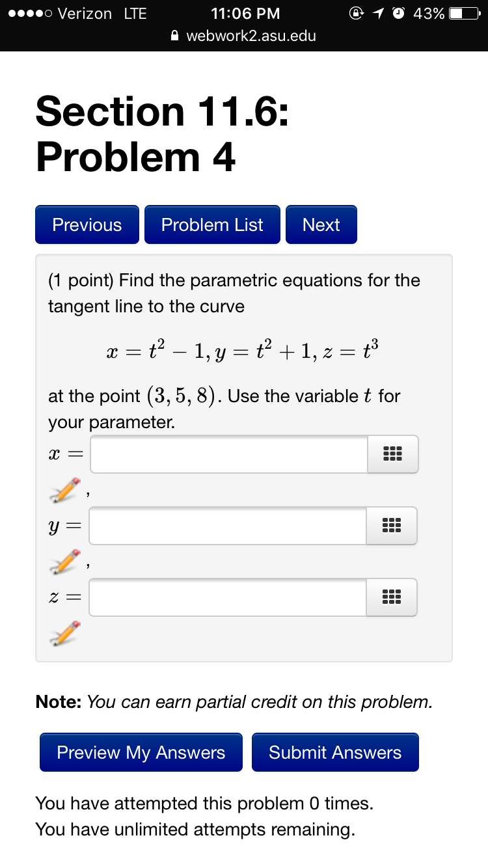Tap the webwork2.asu.edu address bar
The height and width of the screenshot is (868, 488).
click(x=251, y=36)
